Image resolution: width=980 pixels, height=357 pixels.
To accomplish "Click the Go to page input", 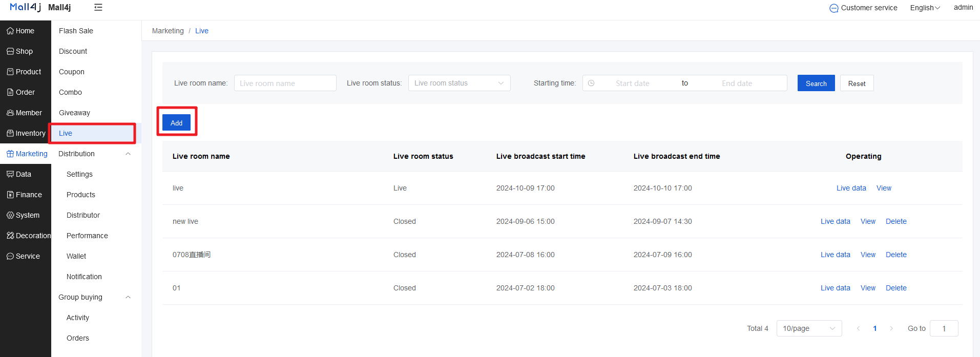I will coord(944,328).
